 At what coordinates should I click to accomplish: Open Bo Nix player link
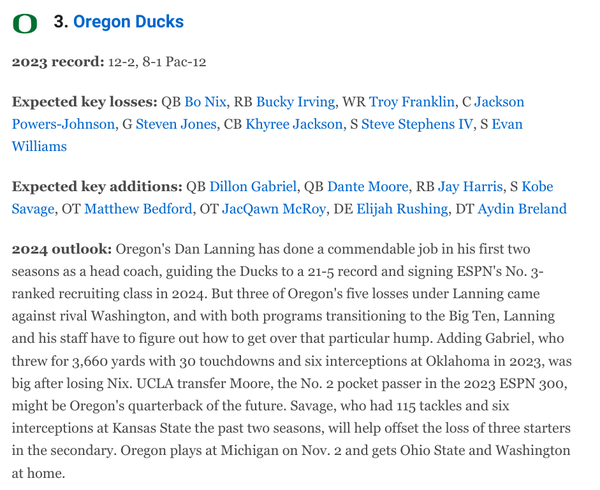click(x=205, y=102)
